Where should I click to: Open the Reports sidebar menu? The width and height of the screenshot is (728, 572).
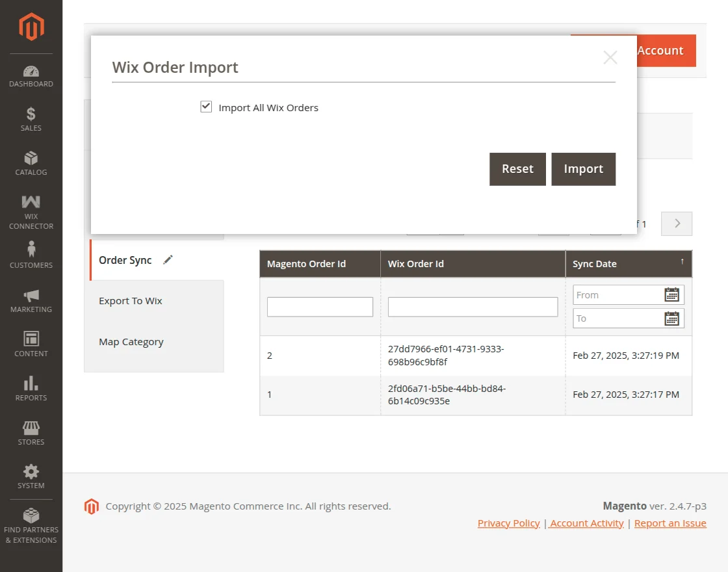click(x=31, y=389)
